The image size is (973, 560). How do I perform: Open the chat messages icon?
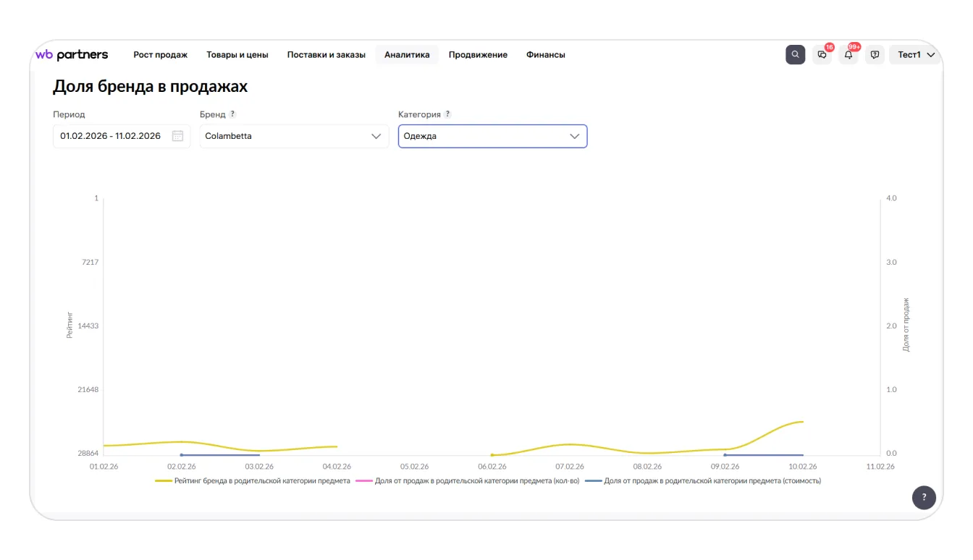pos(822,55)
